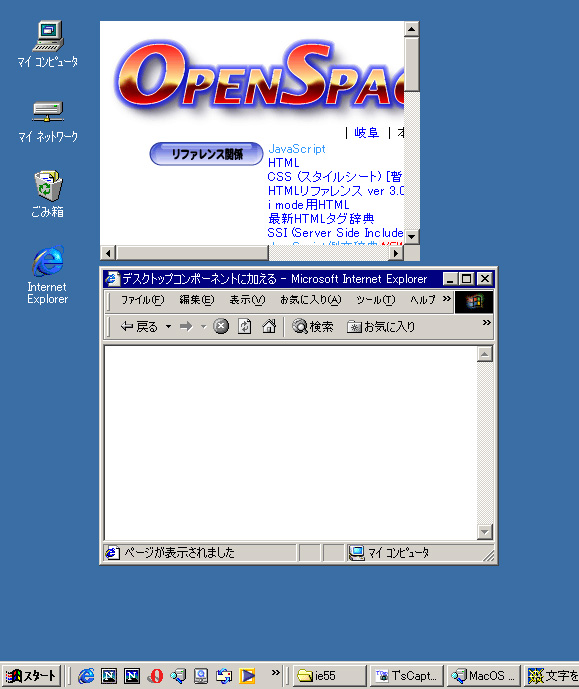Click the HTML link in OpenSpace component
Screen dimensions: 579x689
tap(283, 163)
